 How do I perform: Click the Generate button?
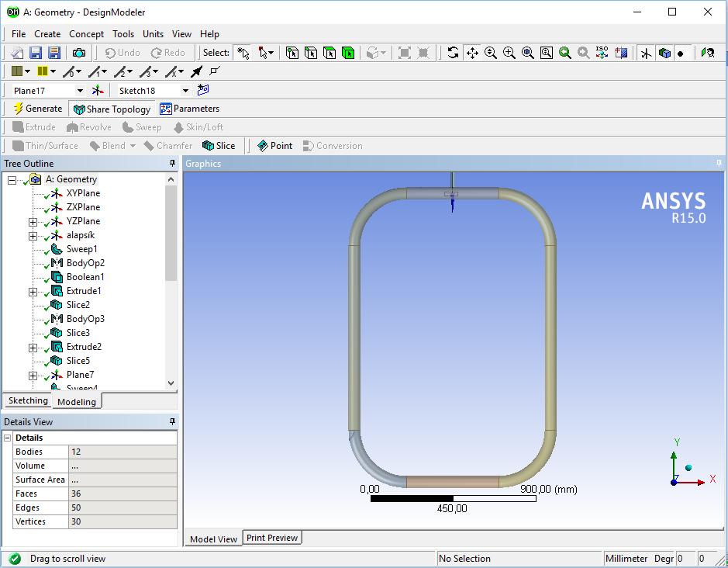(38, 109)
